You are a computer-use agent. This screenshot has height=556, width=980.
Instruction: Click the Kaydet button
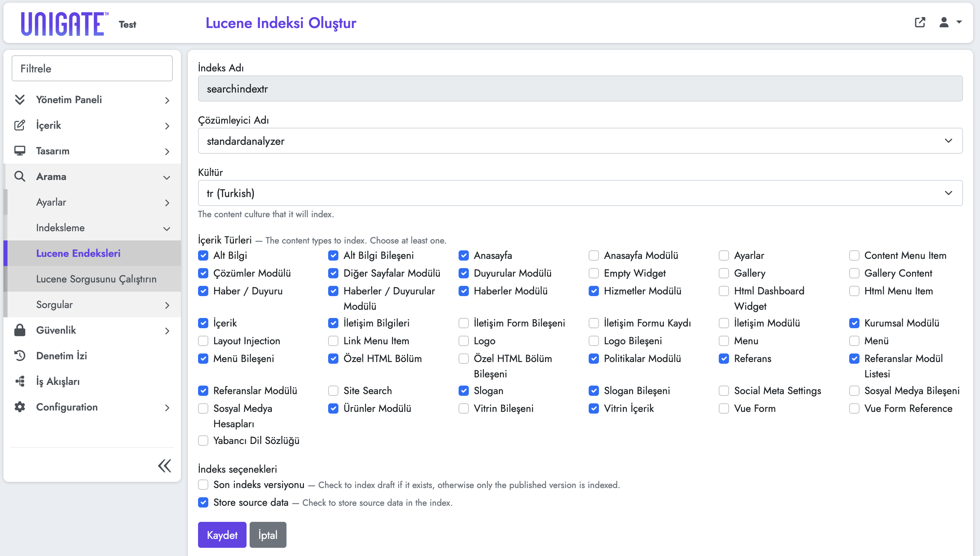222,534
